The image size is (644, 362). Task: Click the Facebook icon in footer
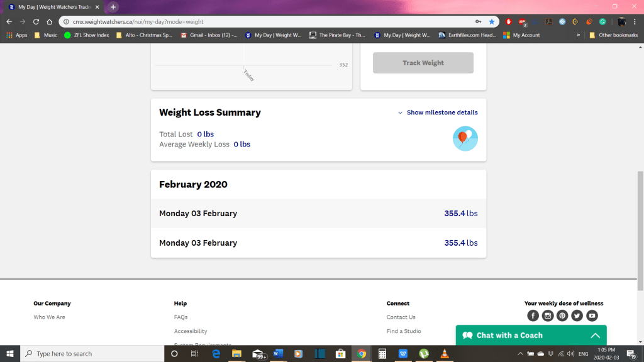pyautogui.click(x=533, y=315)
